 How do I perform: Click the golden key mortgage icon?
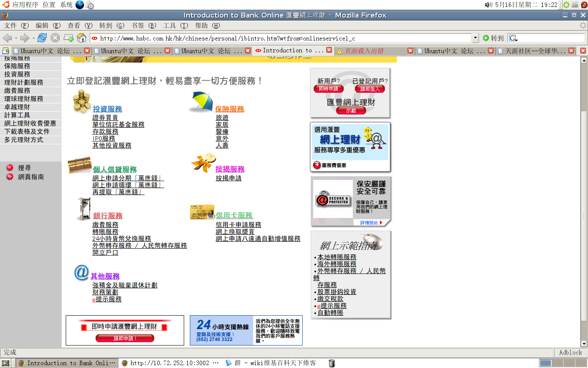[203, 163]
